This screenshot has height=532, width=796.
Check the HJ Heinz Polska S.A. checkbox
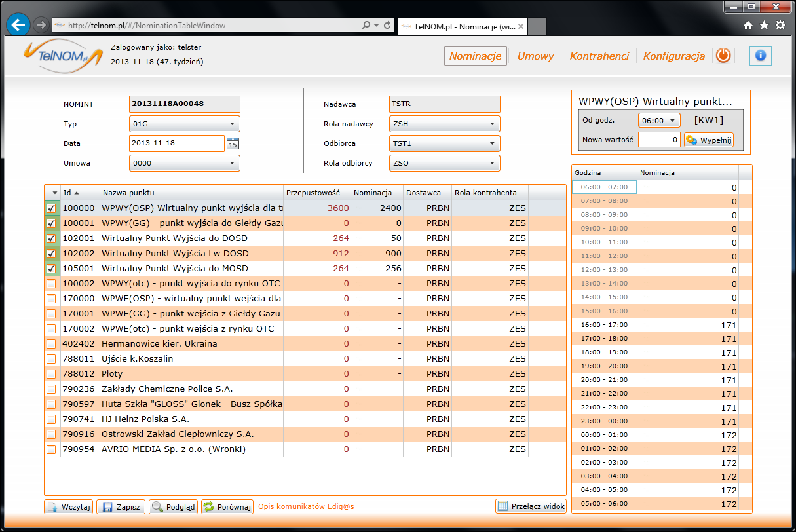pyautogui.click(x=51, y=419)
